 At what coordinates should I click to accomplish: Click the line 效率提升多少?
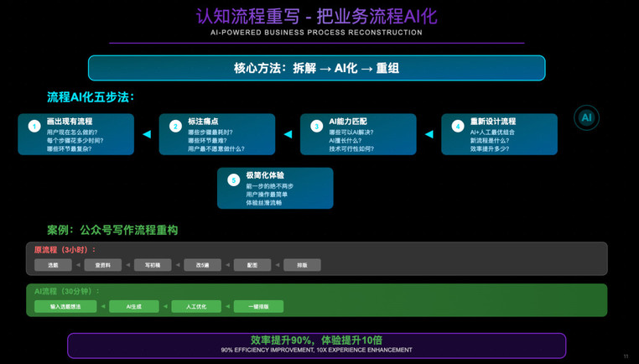tap(490, 148)
